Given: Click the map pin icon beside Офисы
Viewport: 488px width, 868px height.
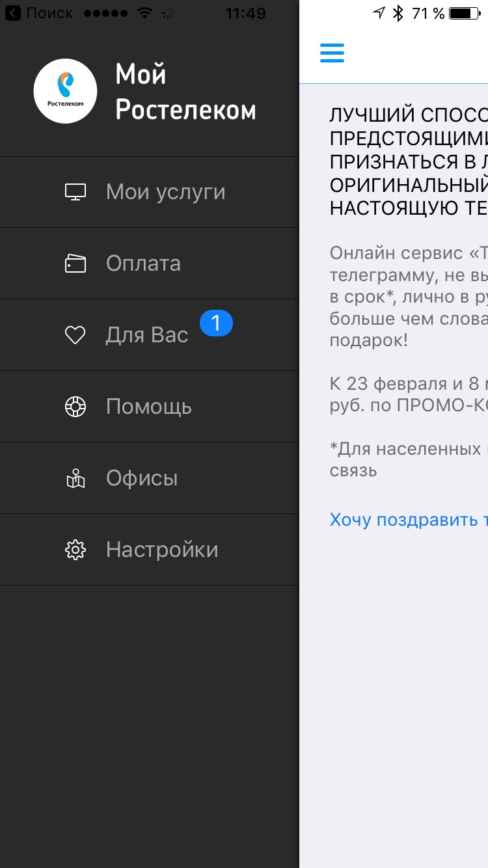Looking at the screenshot, I should (75, 478).
